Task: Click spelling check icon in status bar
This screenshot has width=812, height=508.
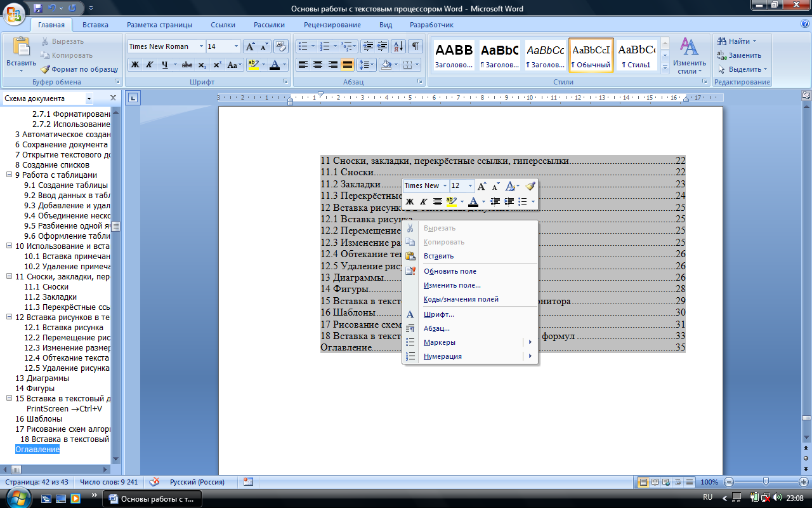Action: click(x=154, y=482)
